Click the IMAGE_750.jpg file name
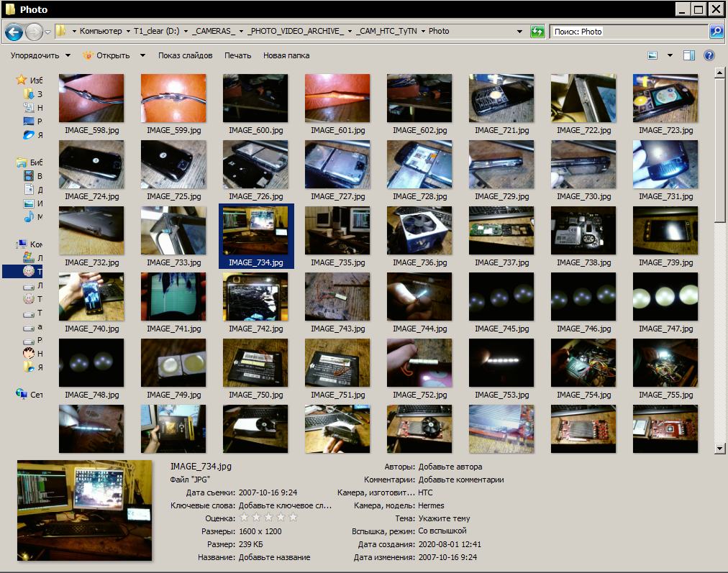Screen dimensions: 728x573 point(256,395)
